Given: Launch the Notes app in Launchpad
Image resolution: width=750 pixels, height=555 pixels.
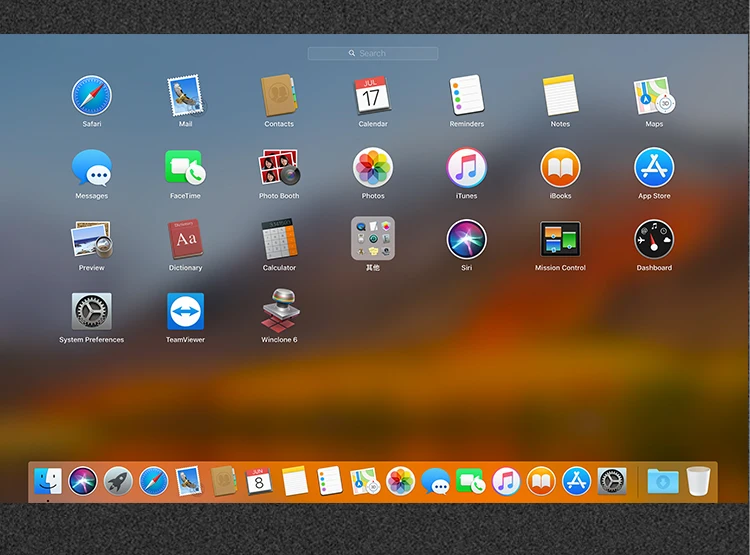Looking at the screenshot, I should [x=560, y=96].
